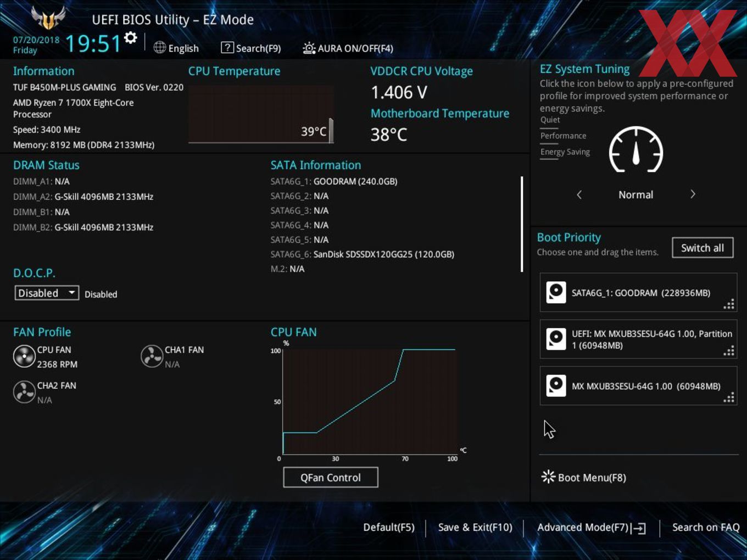
Task: Click SATA6G_1: GOODRAM (240.0GB) row
Action: tap(334, 181)
